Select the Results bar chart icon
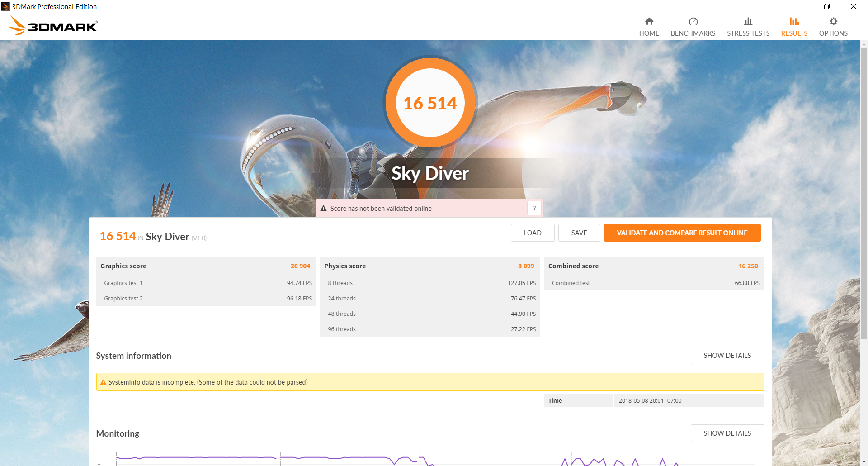 pyautogui.click(x=794, y=21)
